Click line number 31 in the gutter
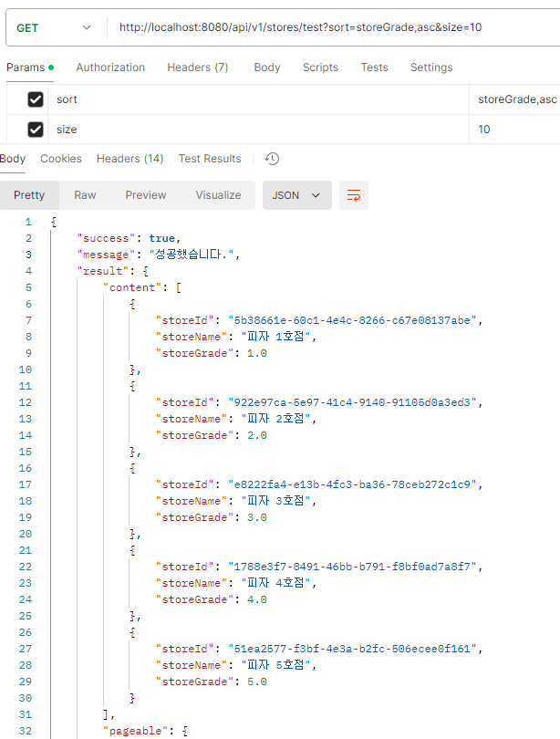This screenshot has height=739, width=560. (25, 714)
